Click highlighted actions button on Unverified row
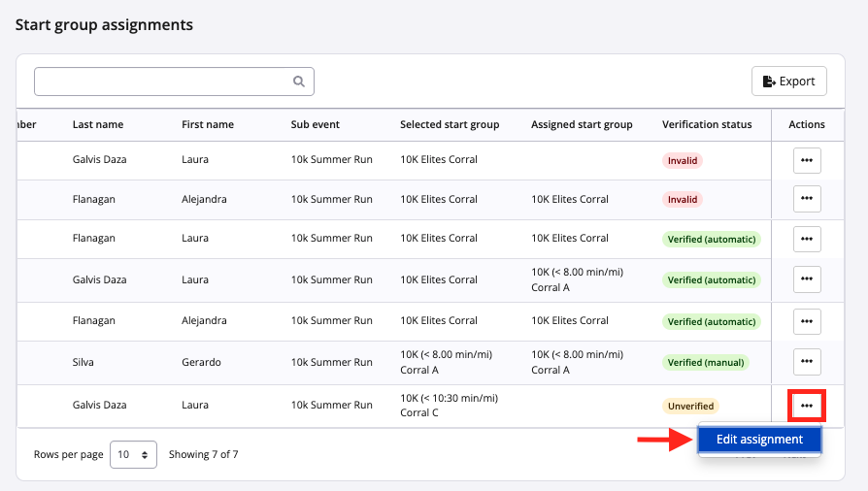Viewport: 868px width, 491px height. tap(806, 406)
